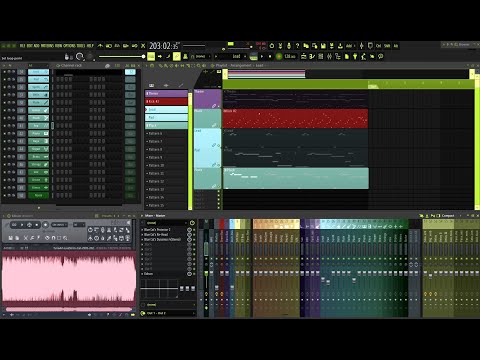
Task: Click the X icon left of time display
Action: 143,46
